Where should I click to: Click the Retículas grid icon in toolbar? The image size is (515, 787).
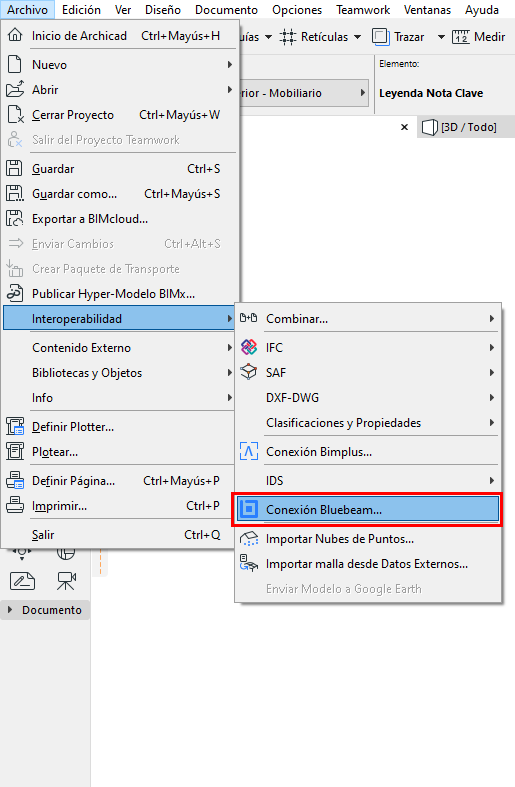(x=288, y=37)
